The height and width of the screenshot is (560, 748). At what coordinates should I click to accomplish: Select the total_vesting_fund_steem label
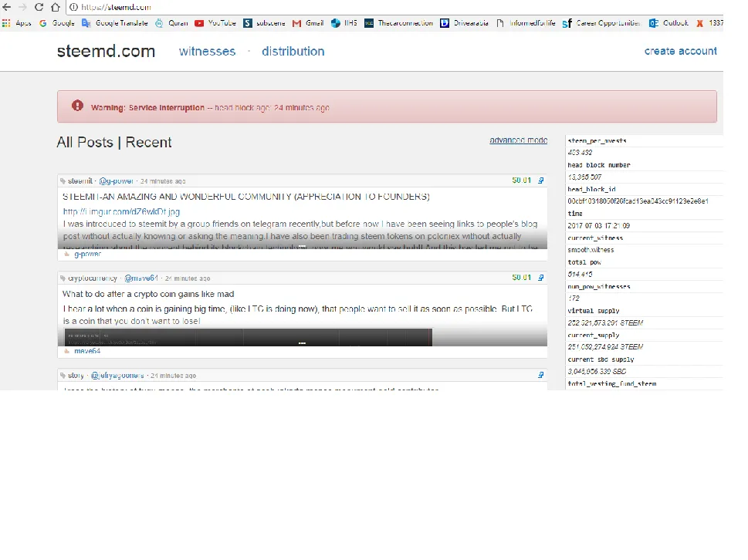(x=612, y=383)
